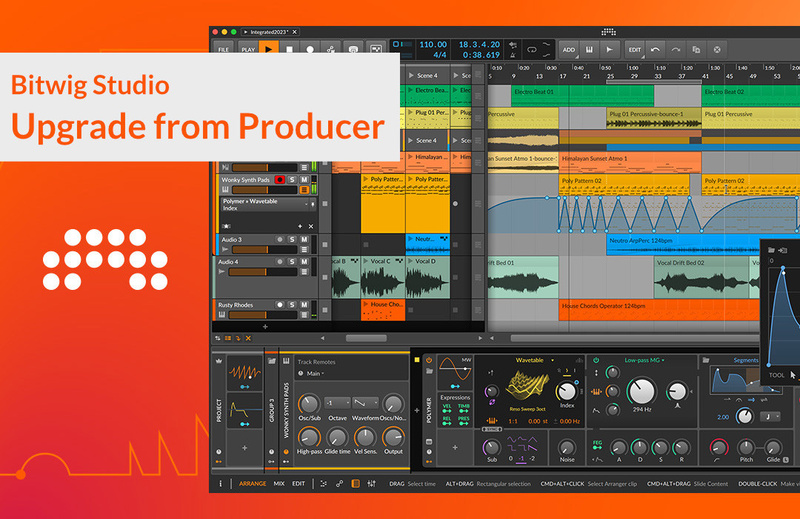800x519 pixels.
Task: Click the Noise knob in Polymer
Action: [566, 448]
